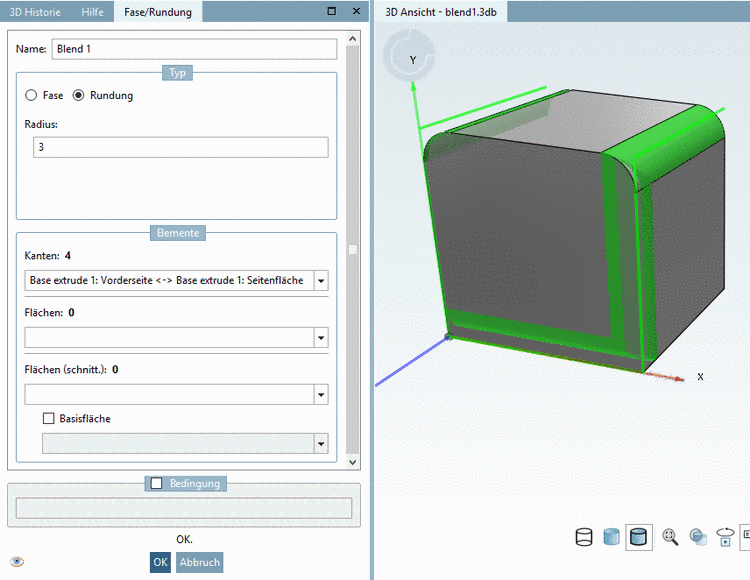Switch to the 3D Historie tab

coord(35,12)
